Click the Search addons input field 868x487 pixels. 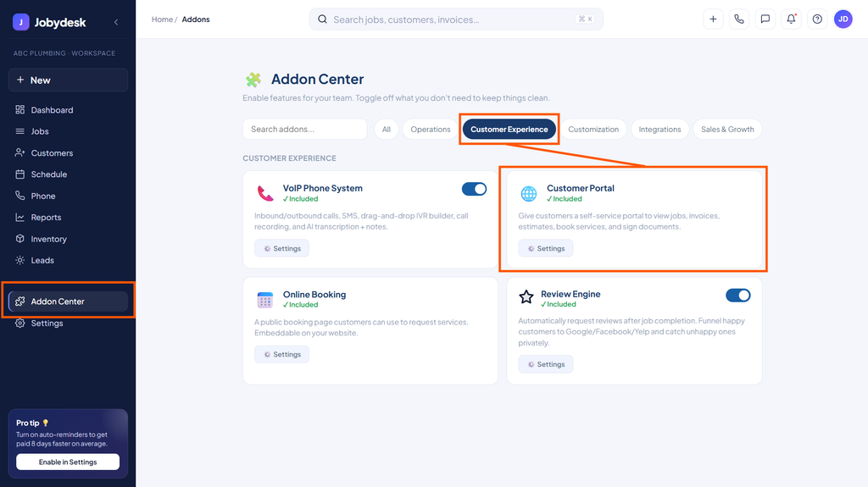click(x=304, y=130)
